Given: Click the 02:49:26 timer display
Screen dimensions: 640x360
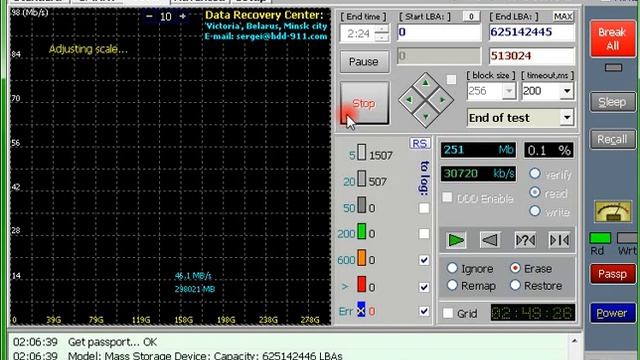Looking at the screenshot, I should (x=533, y=313).
